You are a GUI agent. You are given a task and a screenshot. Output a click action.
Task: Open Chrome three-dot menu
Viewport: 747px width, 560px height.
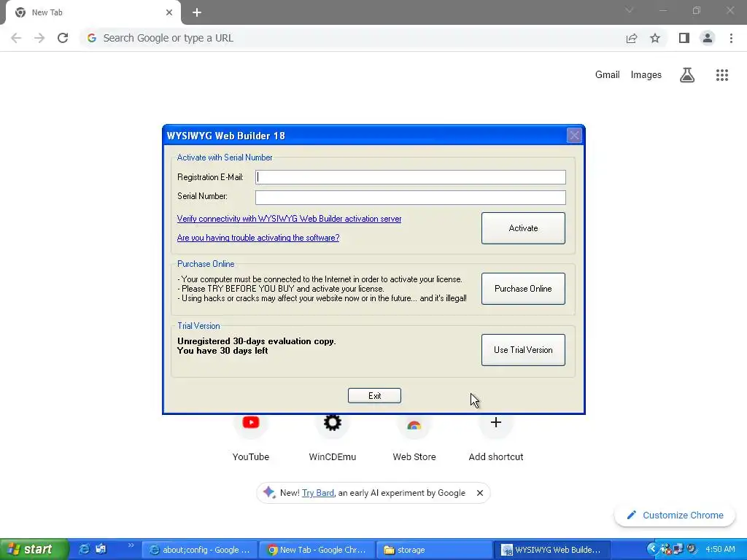coord(731,38)
